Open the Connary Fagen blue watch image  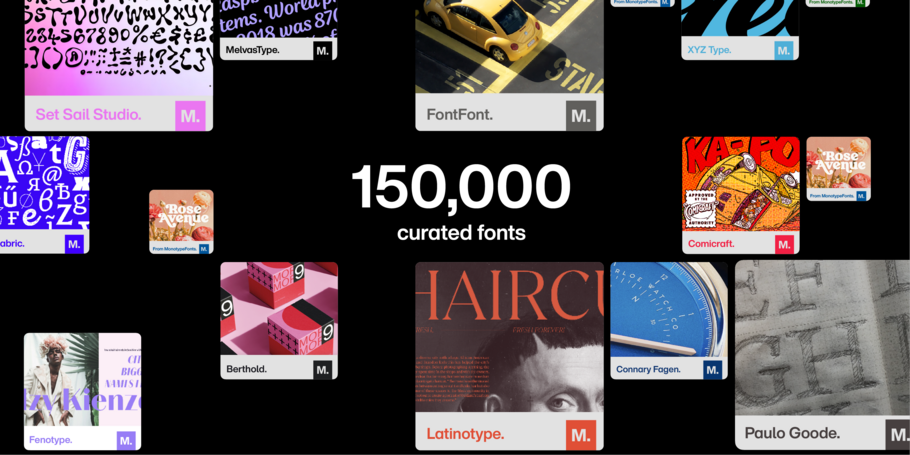[669, 309]
